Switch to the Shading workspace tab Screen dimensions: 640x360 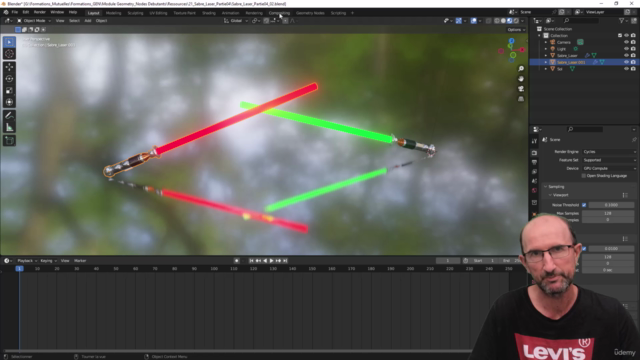pyautogui.click(x=209, y=13)
